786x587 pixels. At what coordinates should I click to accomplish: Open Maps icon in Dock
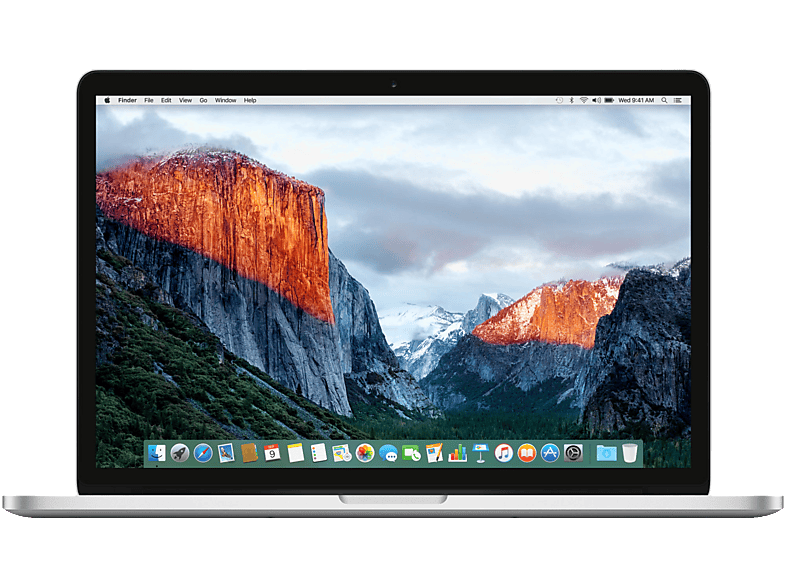(x=342, y=453)
